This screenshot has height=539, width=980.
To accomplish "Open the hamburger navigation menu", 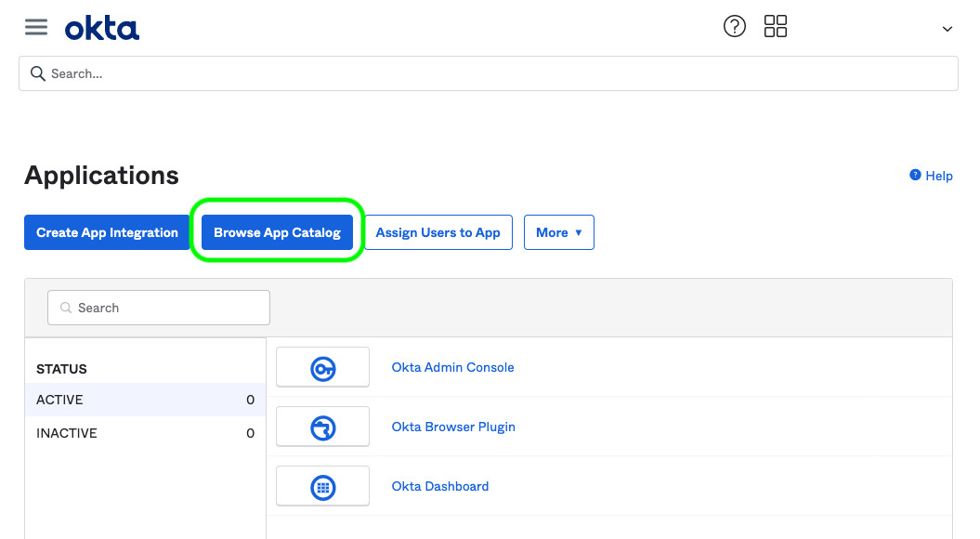I will [35, 27].
